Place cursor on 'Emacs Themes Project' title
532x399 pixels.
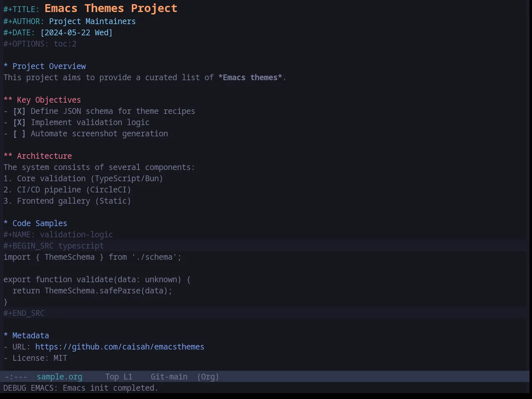coord(111,8)
